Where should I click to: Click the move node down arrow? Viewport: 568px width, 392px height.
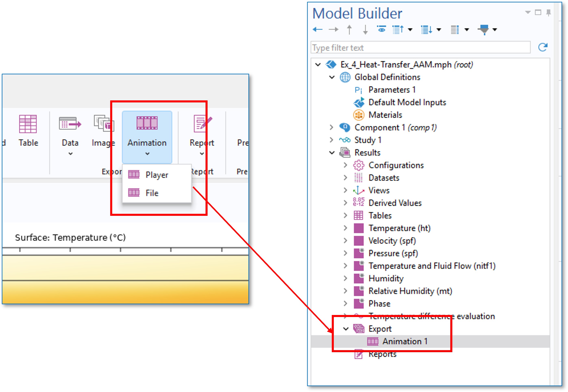(365, 30)
